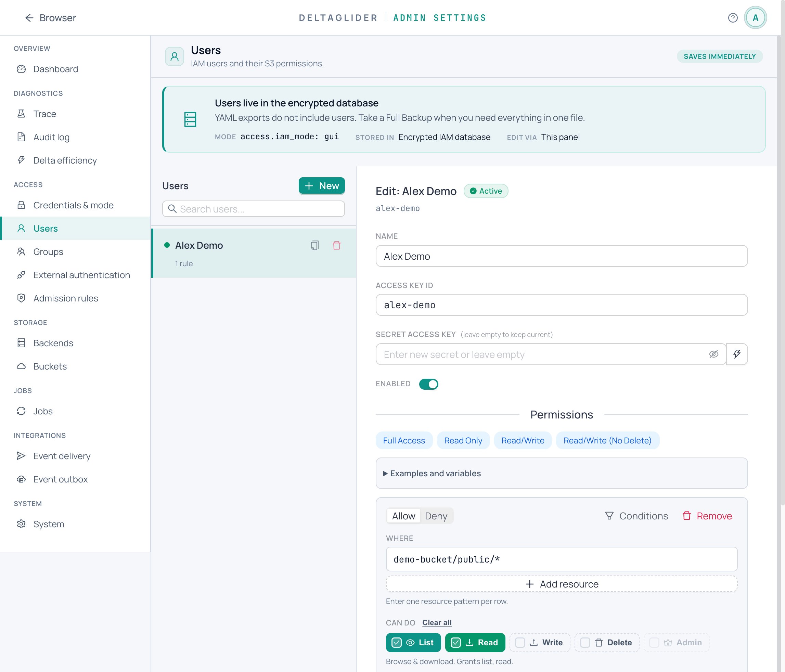Click the Credentials & mode lock icon
785x672 pixels.
[x=21, y=205]
